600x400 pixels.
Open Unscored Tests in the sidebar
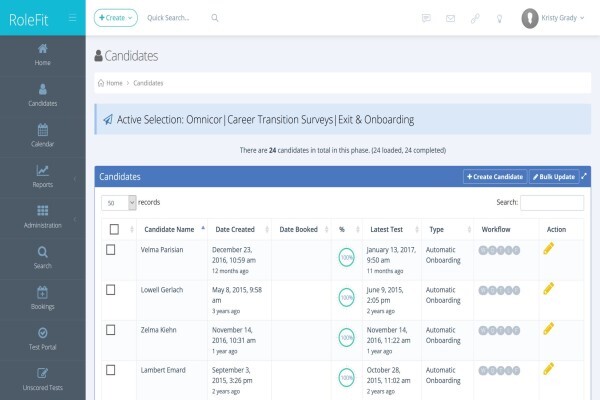(x=42, y=379)
